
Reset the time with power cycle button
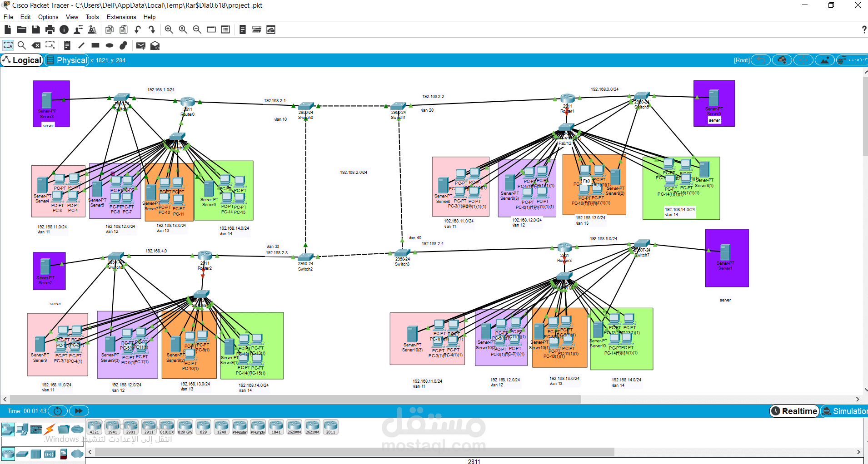tap(58, 411)
